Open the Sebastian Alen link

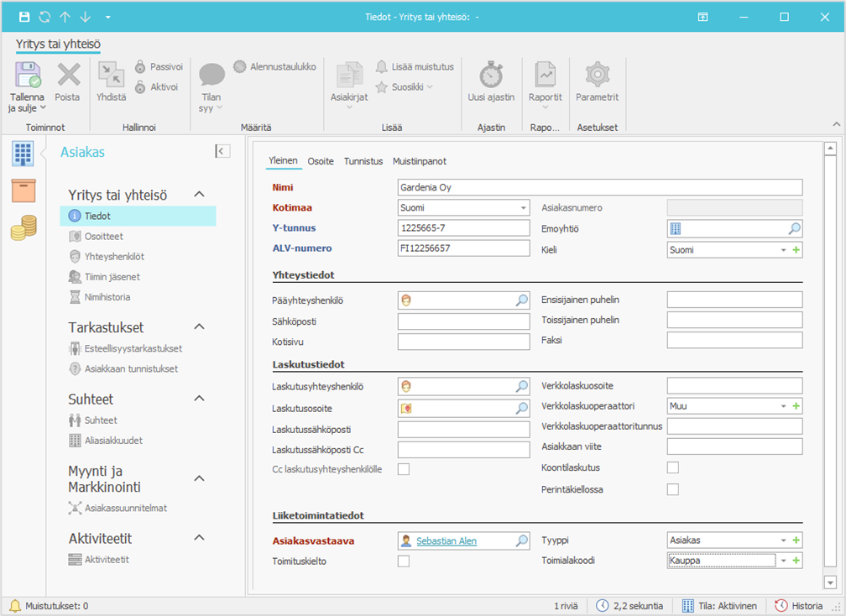(x=446, y=541)
